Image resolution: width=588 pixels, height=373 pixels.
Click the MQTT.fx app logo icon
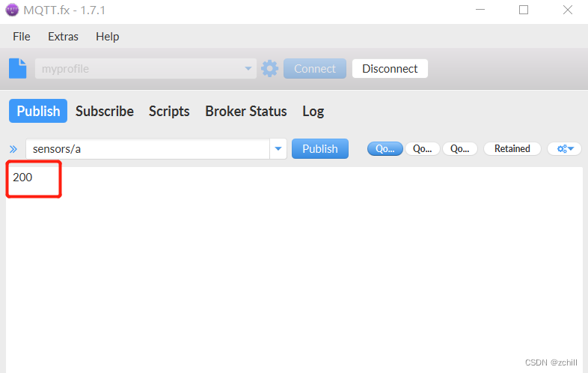pyautogui.click(x=12, y=10)
